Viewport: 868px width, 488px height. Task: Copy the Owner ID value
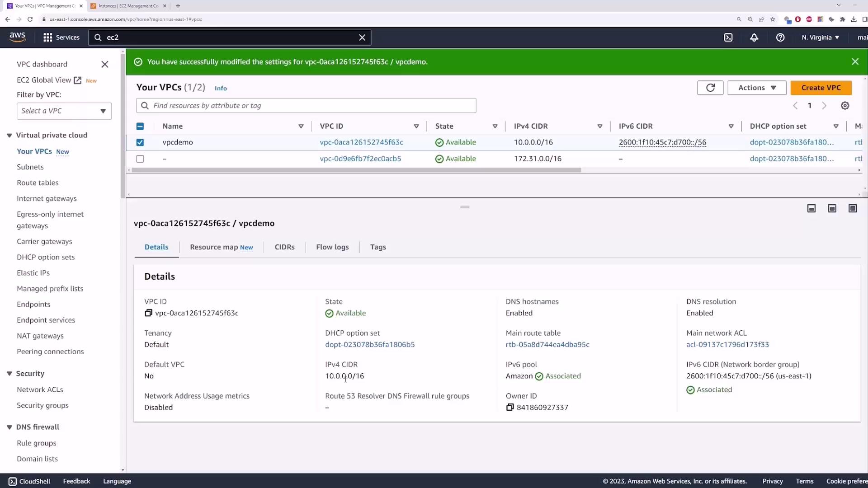(x=510, y=408)
